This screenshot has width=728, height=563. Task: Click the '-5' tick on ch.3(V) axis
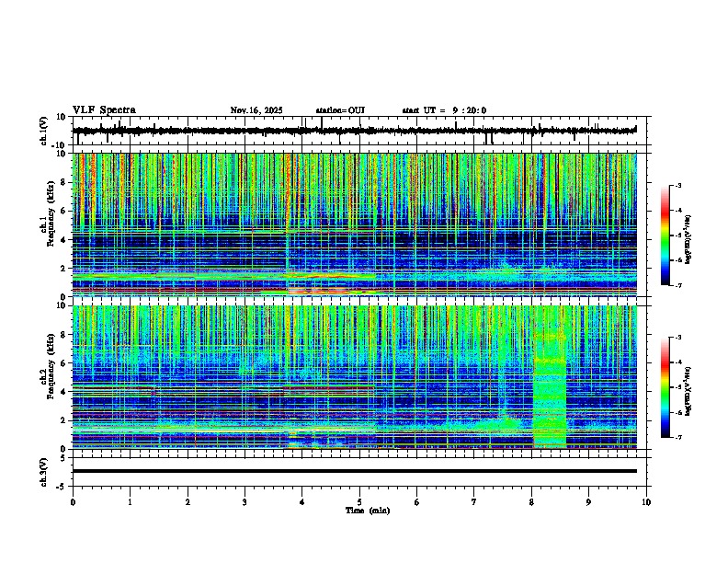(62, 487)
